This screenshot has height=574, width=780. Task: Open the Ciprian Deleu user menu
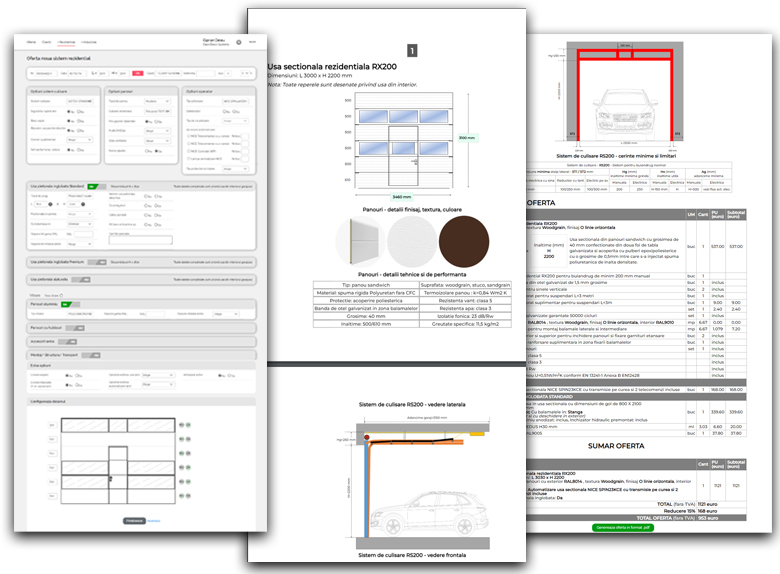[214, 42]
